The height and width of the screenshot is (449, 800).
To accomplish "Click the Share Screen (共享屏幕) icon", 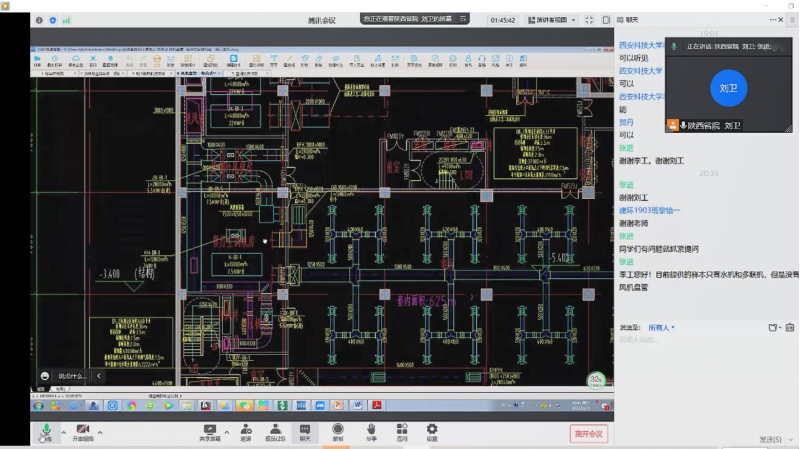I will pyautogui.click(x=211, y=431).
